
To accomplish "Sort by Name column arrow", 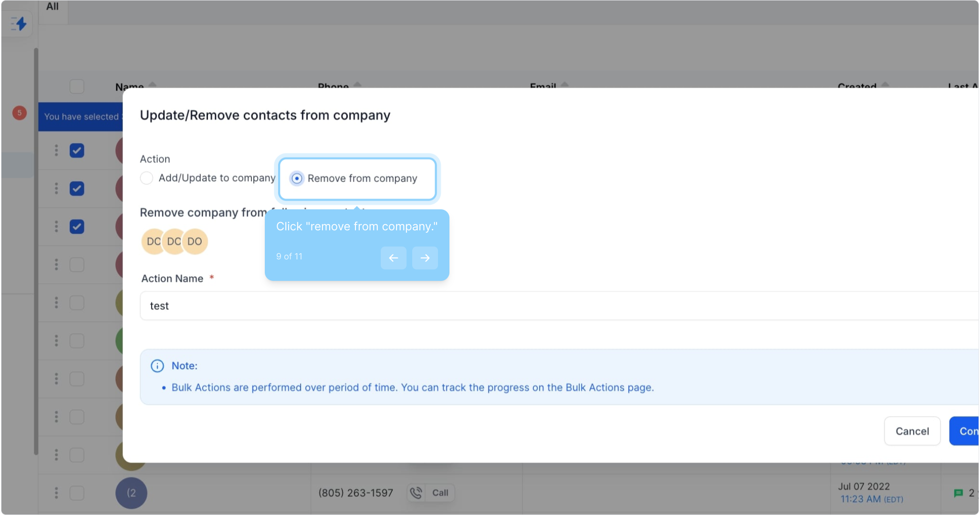I will tap(152, 84).
